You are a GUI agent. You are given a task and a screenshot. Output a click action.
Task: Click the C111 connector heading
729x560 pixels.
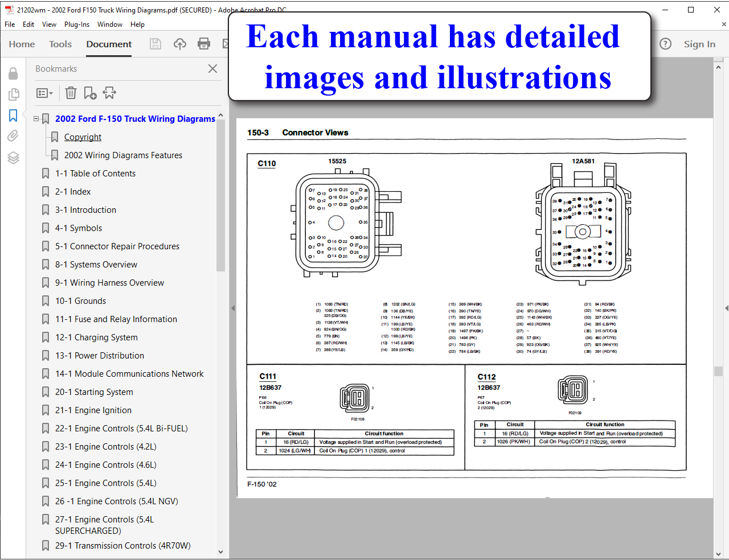[268, 376]
